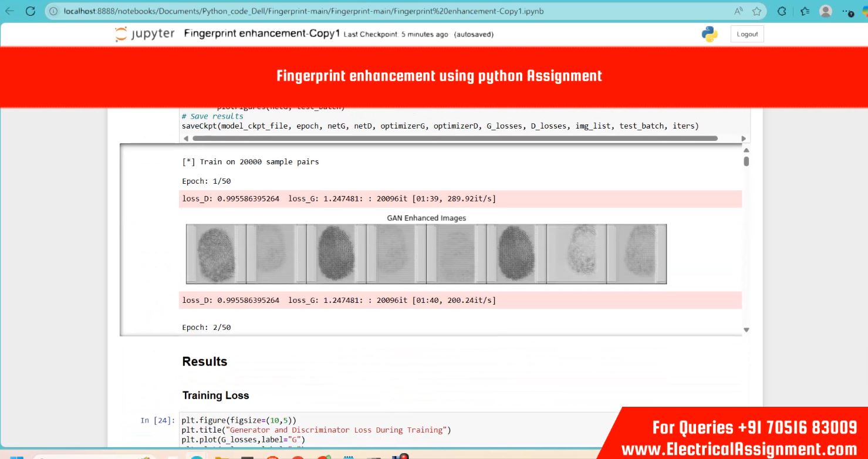Reload the page with the refresh icon
The height and width of the screenshot is (459, 868).
(31, 11)
